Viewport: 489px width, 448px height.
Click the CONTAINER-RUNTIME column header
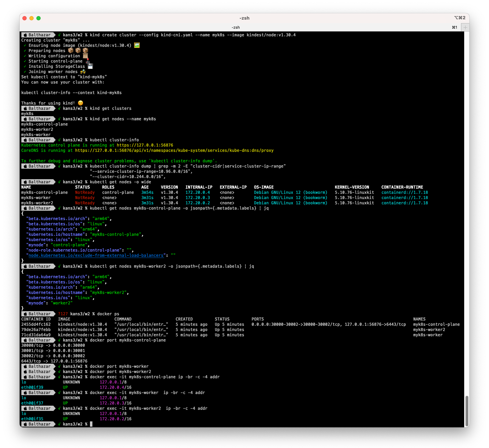coord(402,187)
